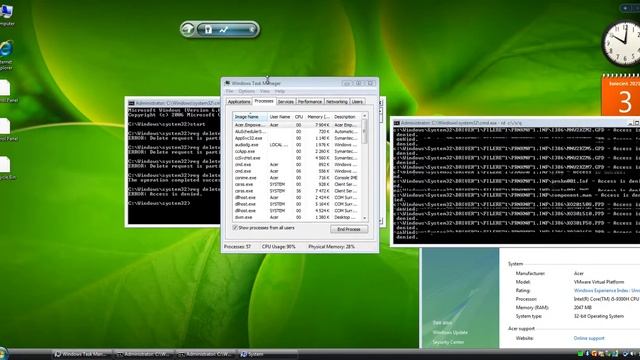The width and height of the screenshot is (640, 360).
Task: Sort processes by the Image Name column
Action: 250,117
